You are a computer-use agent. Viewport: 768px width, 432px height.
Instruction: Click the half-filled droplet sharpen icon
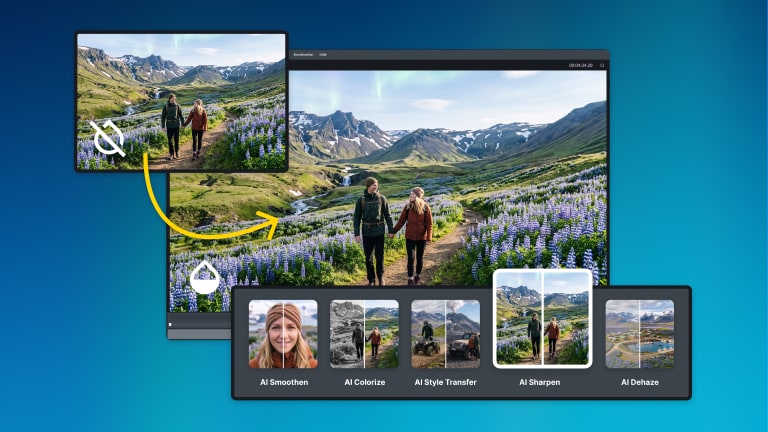point(204,277)
